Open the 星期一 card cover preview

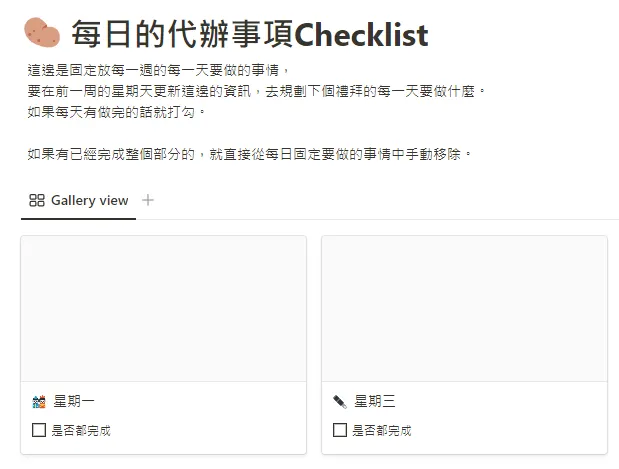point(163,309)
